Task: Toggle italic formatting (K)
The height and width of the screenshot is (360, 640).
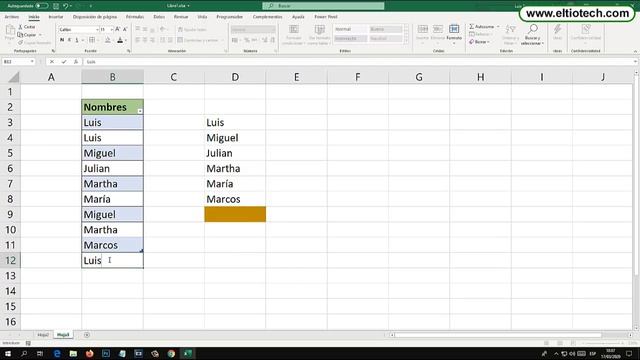Action: click(x=69, y=40)
